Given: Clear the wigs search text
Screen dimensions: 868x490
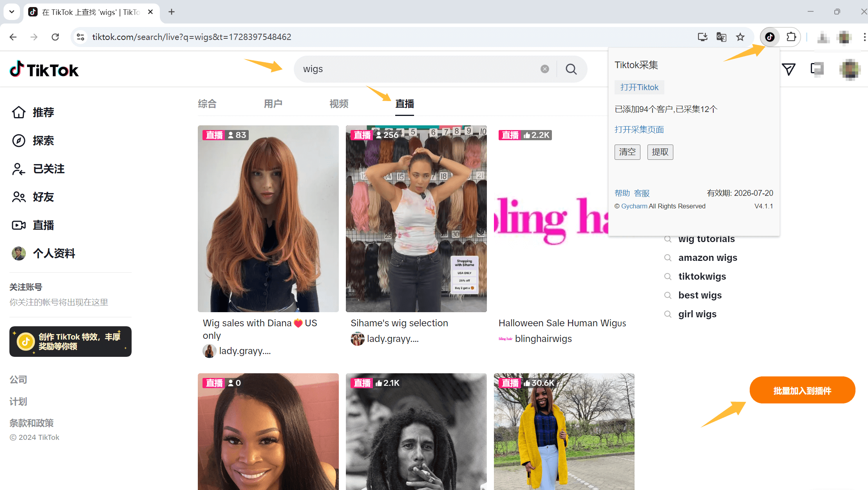Looking at the screenshot, I should tap(544, 69).
